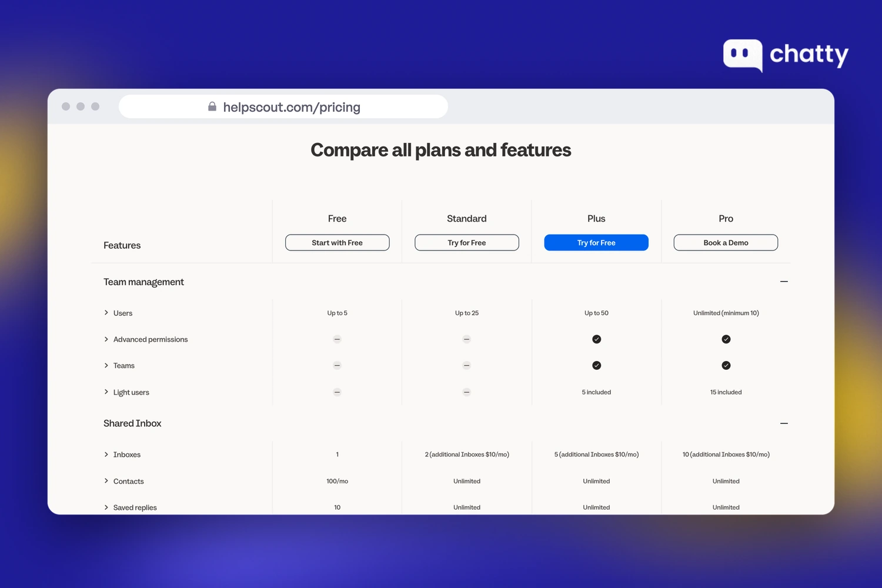882x588 pixels.
Task: Click the chatty logo speech bubble icon
Action: tap(743, 55)
